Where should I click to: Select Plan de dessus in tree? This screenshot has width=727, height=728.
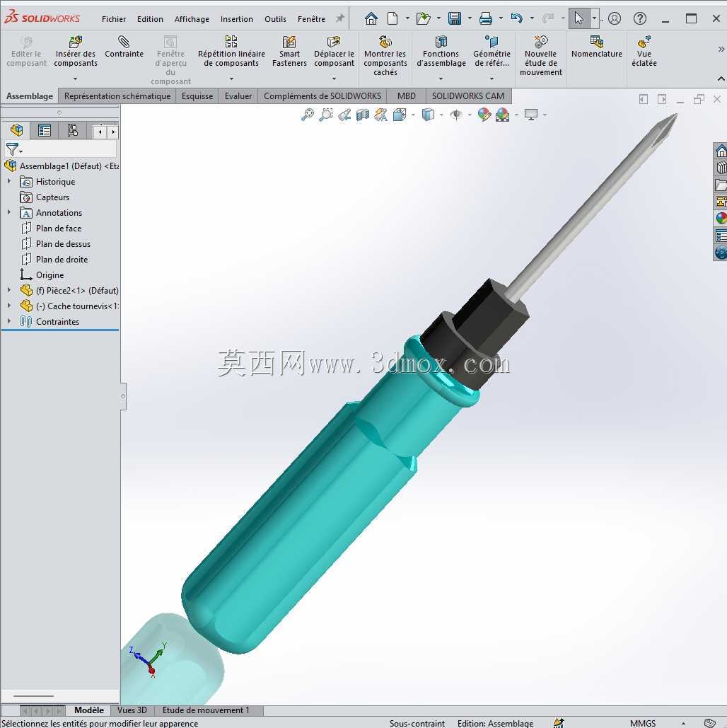pyautogui.click(x=63, y=244)
